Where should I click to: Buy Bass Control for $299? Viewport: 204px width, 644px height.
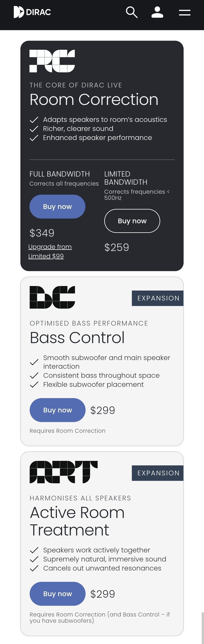[58, 410]
